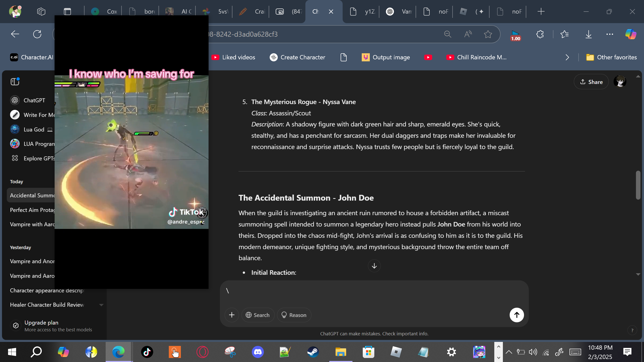Open Opera browser from the taskbar
This screenshot has height=362, width=644.
pos(202,352)
